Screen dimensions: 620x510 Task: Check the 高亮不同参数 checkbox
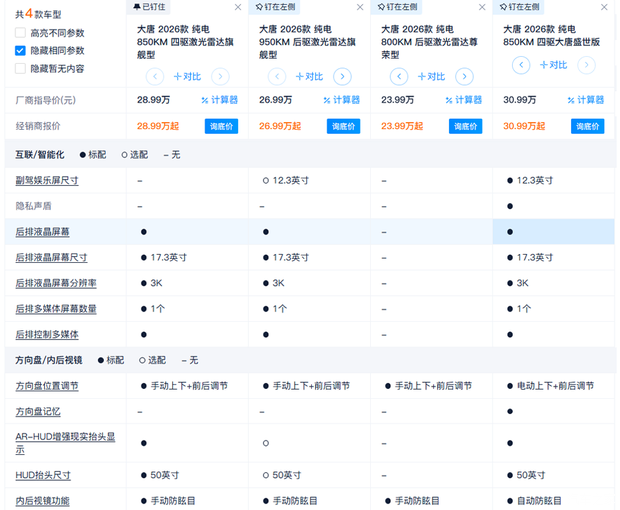point(20,33)
